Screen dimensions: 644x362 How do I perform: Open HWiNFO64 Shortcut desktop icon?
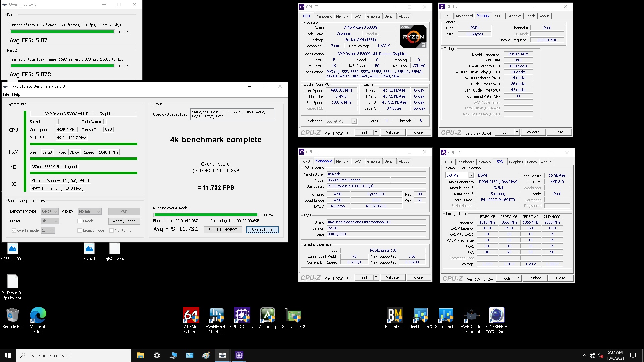coord(216,320)
